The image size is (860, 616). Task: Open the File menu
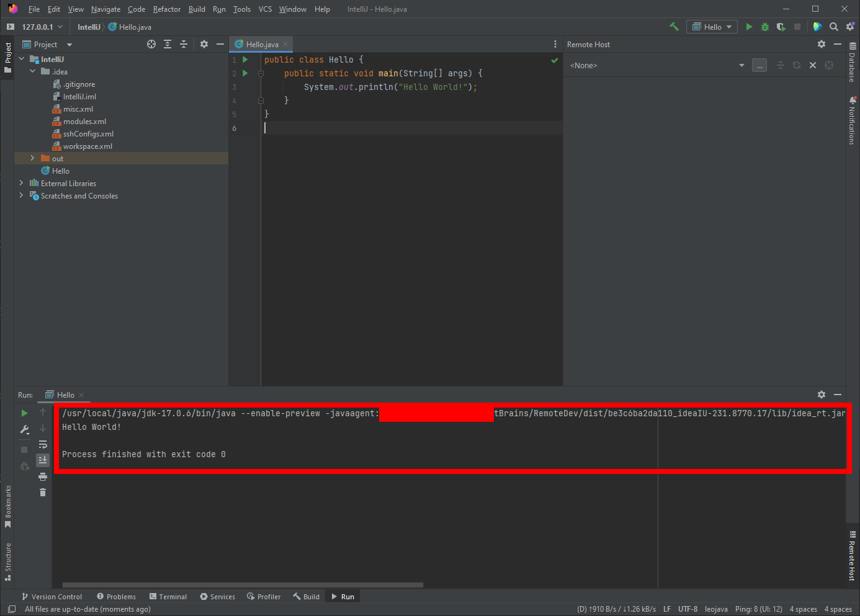34,9
